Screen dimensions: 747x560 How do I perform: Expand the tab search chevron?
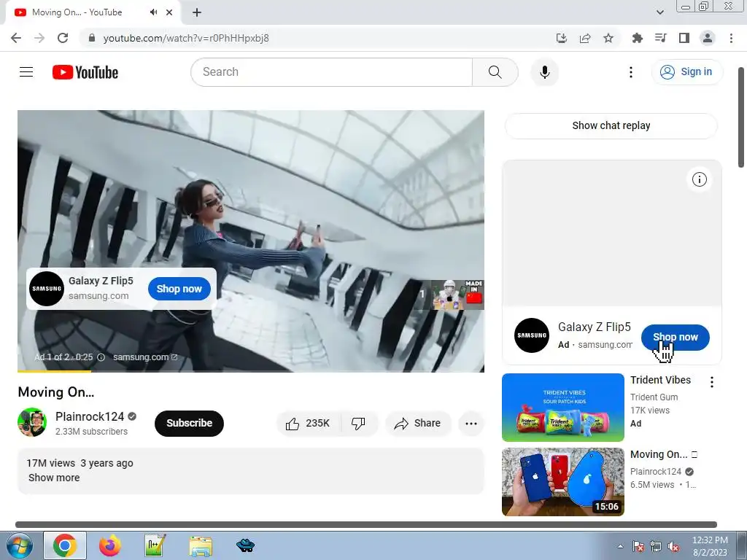[659, 12]
